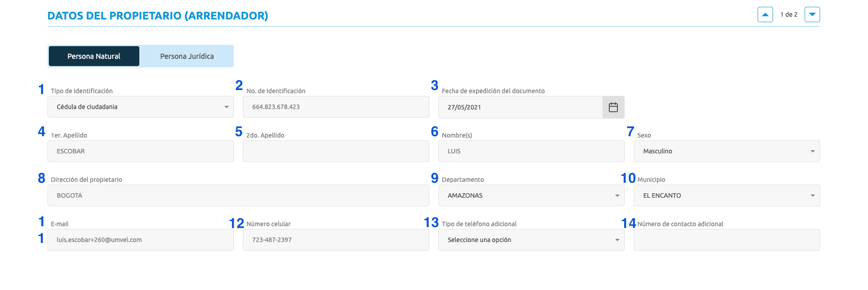This screenshot has width=868, height=290.
Task: Click the No. de Identificación field
Action: tap(336, 107)
